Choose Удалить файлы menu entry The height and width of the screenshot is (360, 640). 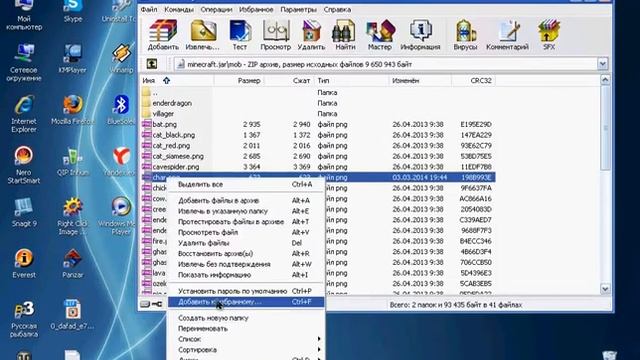pyautogui.click(x=246, y=243)
